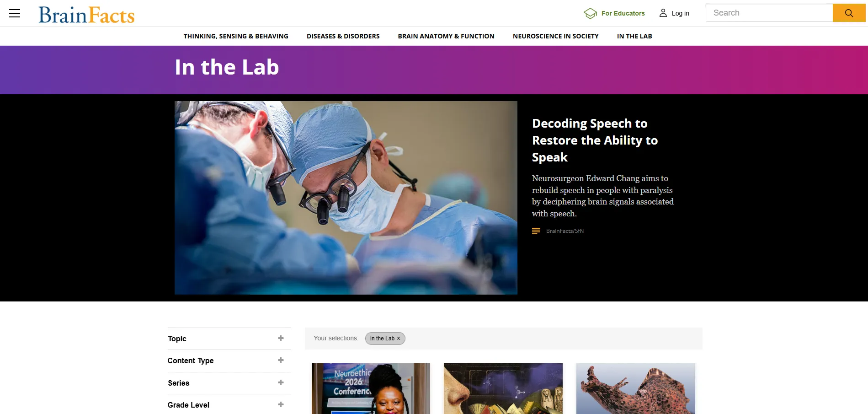Expand the Grade Level filter

tap(281, 405)
